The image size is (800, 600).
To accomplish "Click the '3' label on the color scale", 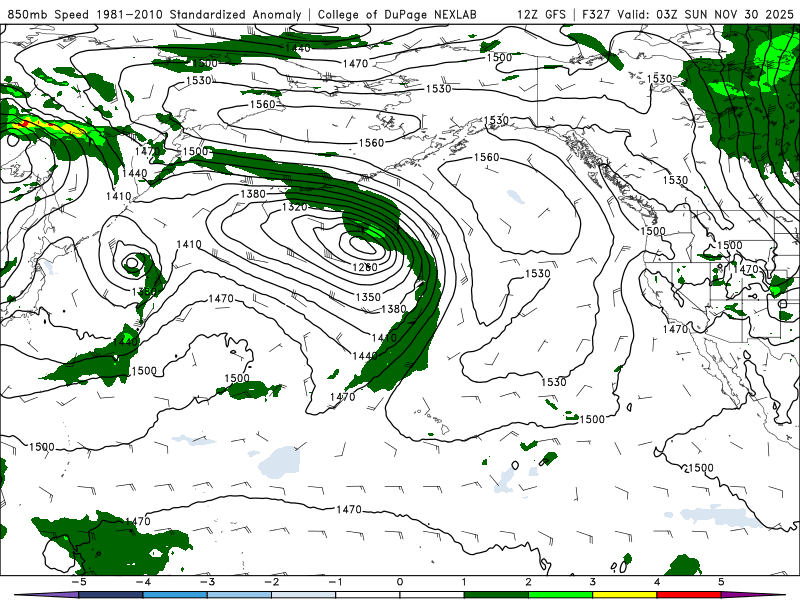I will [x=592, y=582].
